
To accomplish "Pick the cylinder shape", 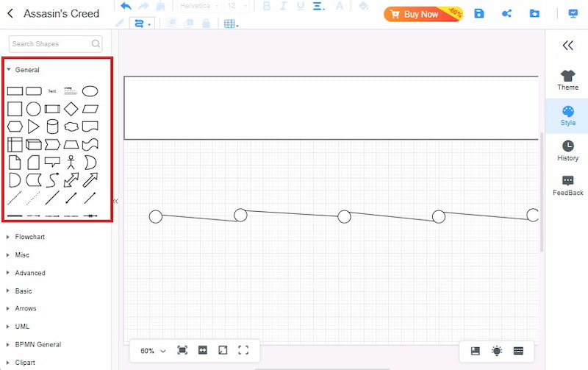I will [x=52, y=127].
